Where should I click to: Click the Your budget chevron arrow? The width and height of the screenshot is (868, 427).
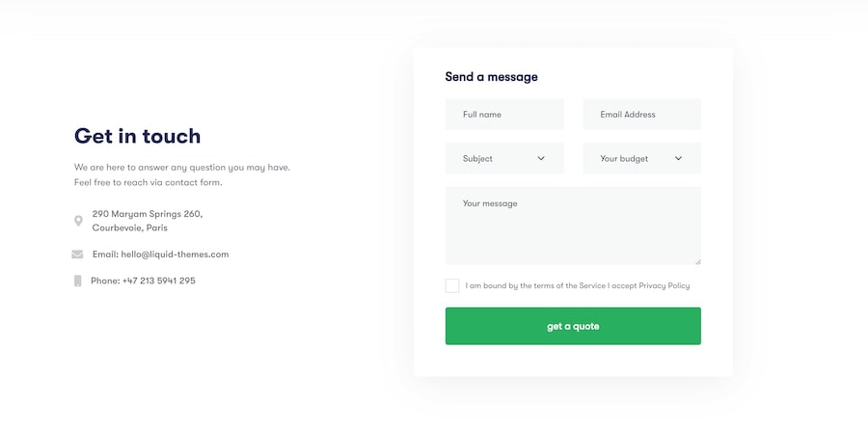[678, 158]
